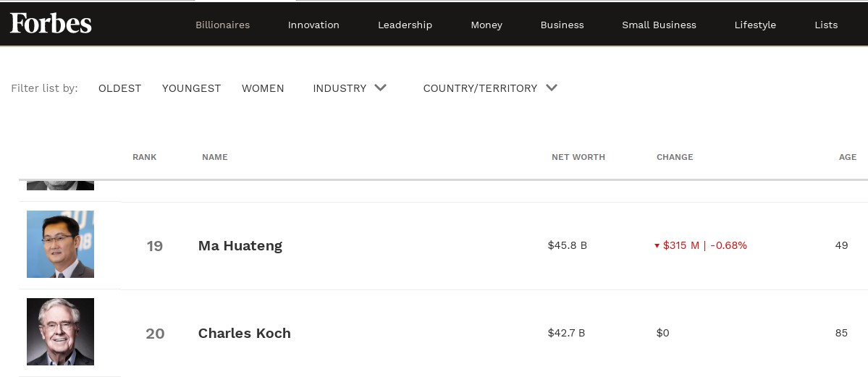Open the Charles Koch name link
This screenshot has height=377, width=868.
[x=244, y=333]
